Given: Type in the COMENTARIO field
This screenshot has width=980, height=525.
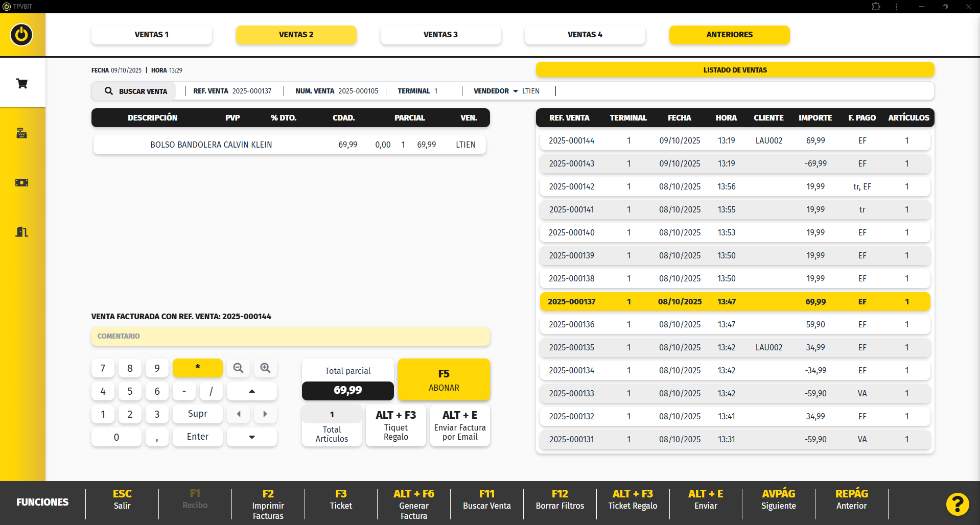Looking at the screenshot, I should click(290, 336).
